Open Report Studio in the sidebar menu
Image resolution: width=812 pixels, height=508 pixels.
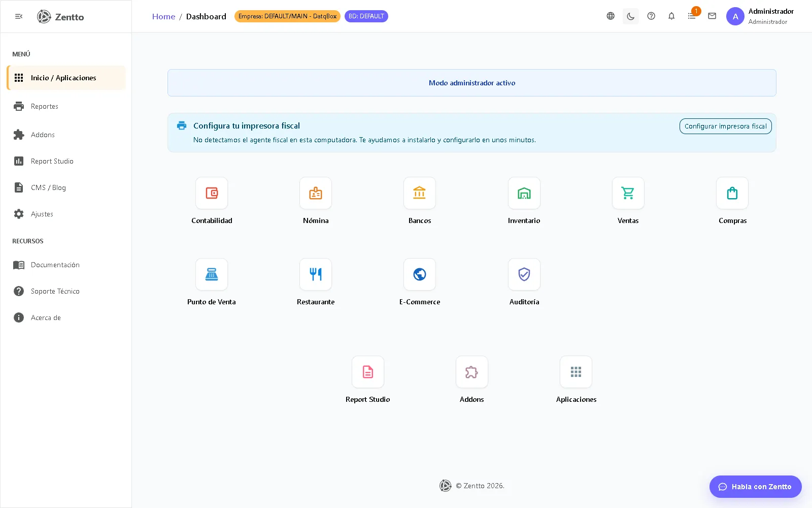click(66, 161)
